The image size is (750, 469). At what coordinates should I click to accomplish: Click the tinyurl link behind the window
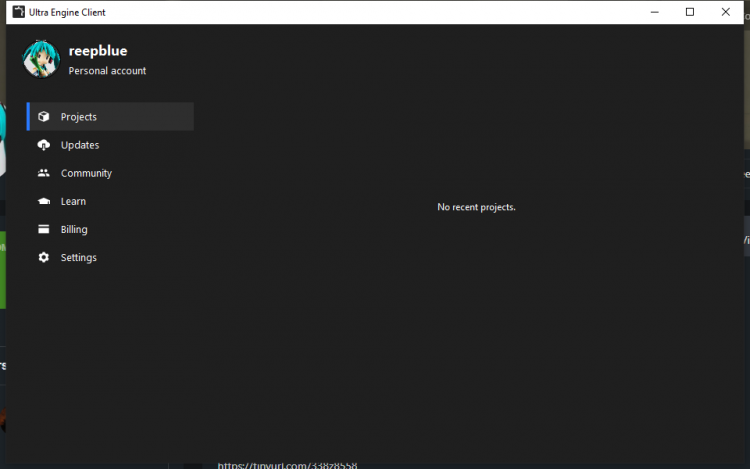point(287,465)
